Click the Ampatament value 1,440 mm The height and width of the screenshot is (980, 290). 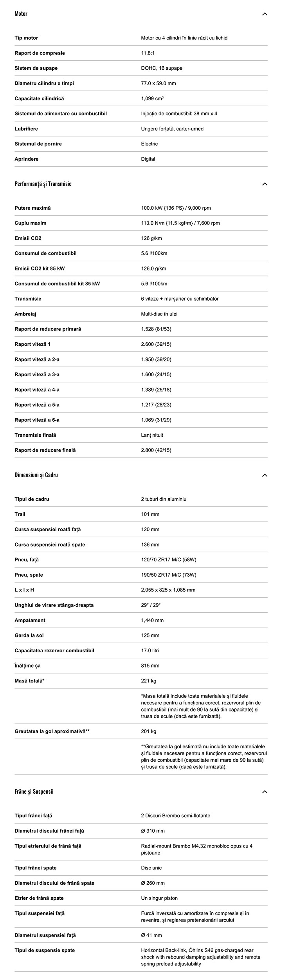click(x=152, y=621)
